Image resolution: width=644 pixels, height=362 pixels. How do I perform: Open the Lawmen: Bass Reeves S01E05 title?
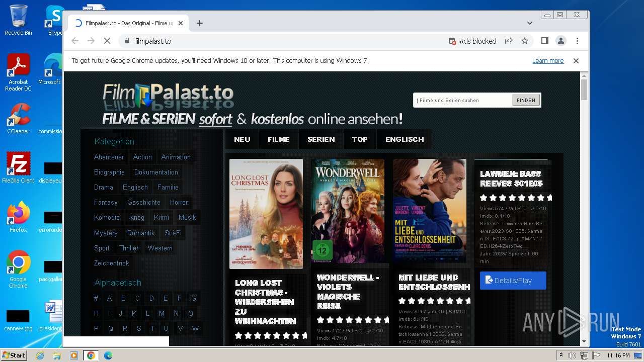point(512,178)
